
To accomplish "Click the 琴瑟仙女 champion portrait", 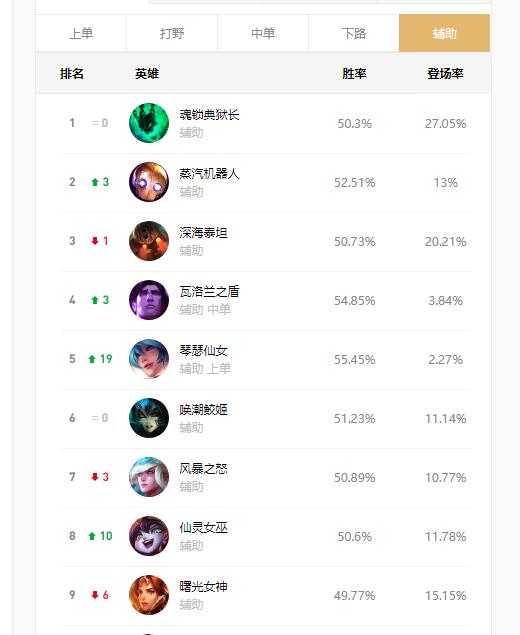I will [x=149, y=359].
